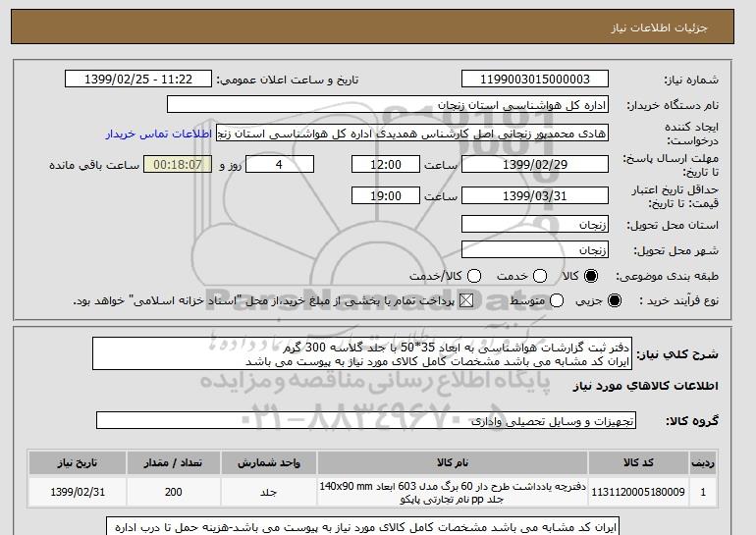Screen dimensions: 756x535
Task: Click the نام کالا column header
Action: pyautogui.click(x=453, y=462)
